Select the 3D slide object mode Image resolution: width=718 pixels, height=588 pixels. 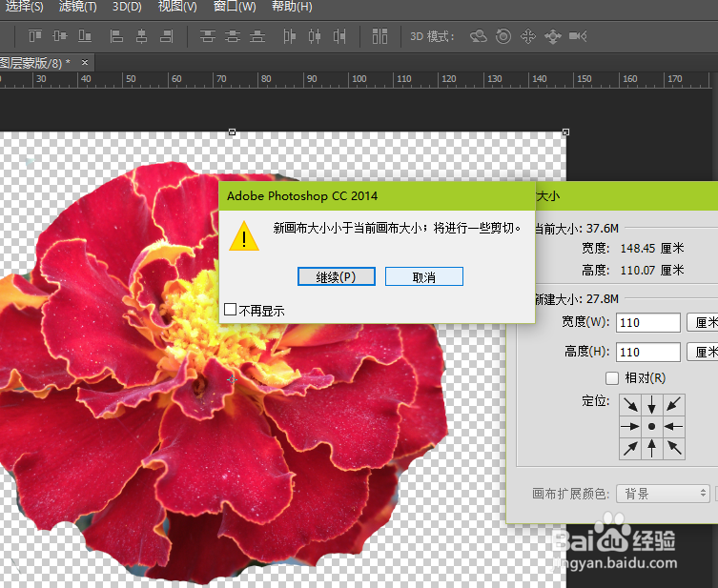click(553, 36)
